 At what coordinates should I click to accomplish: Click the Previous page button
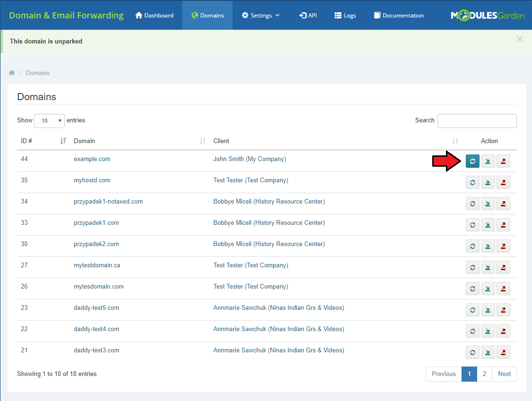pos(444,374)
